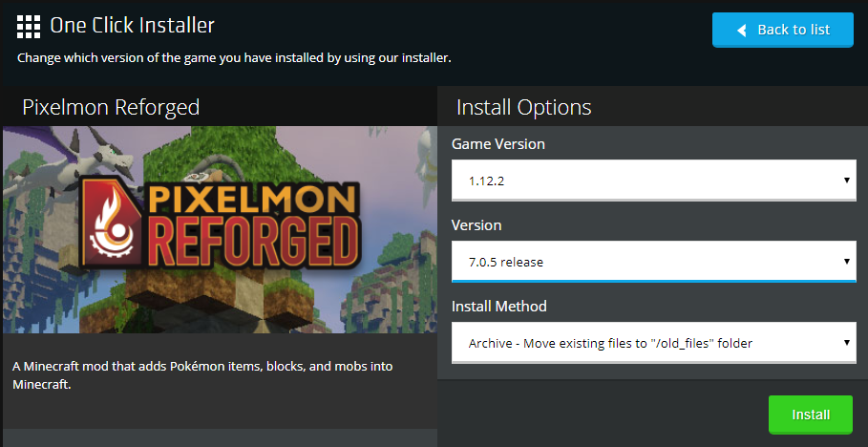Screen dimensions: 868x447
Task: Click the PIXELMON word in the banner
Action: 252,199
